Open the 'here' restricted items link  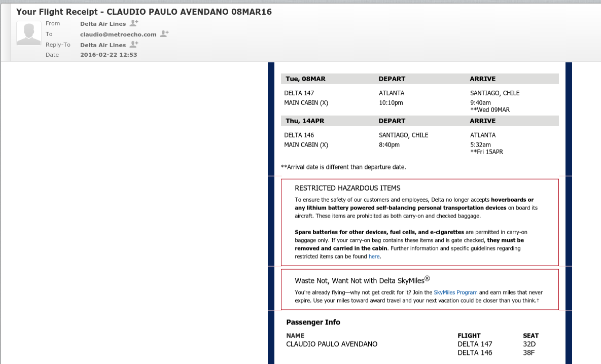(374, 257)
